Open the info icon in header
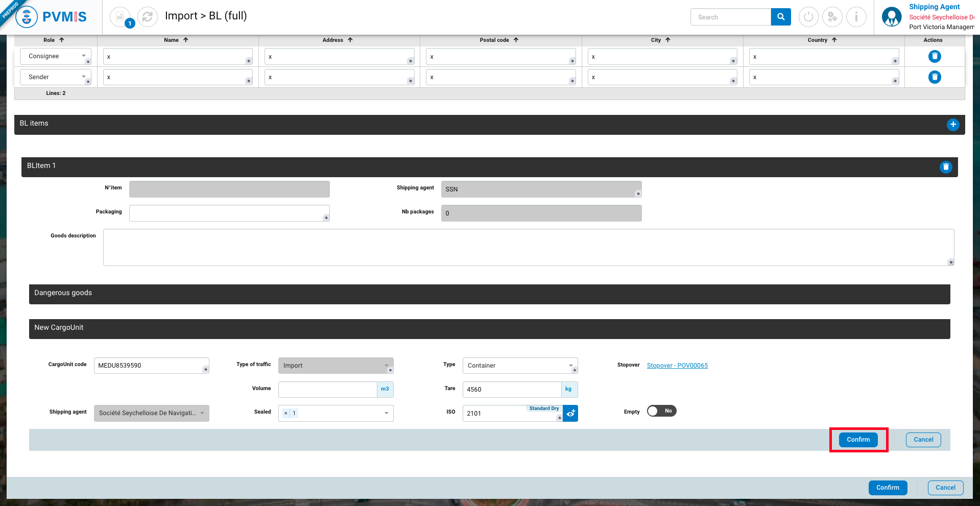This screenshot has height=506, width=980. coord(856,17)
